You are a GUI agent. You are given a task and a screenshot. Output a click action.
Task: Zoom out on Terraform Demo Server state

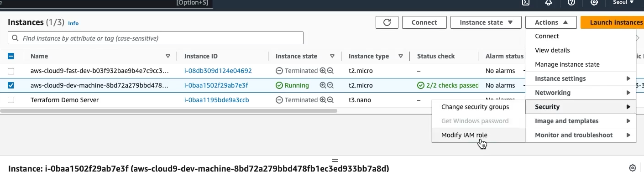click(330, 100)
